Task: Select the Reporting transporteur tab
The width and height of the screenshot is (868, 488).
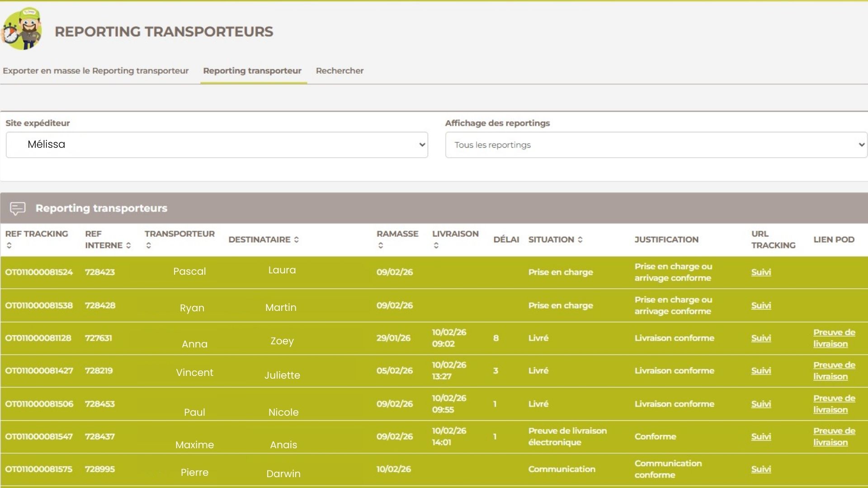Action: pyautogui.click(x=252, y=70)
